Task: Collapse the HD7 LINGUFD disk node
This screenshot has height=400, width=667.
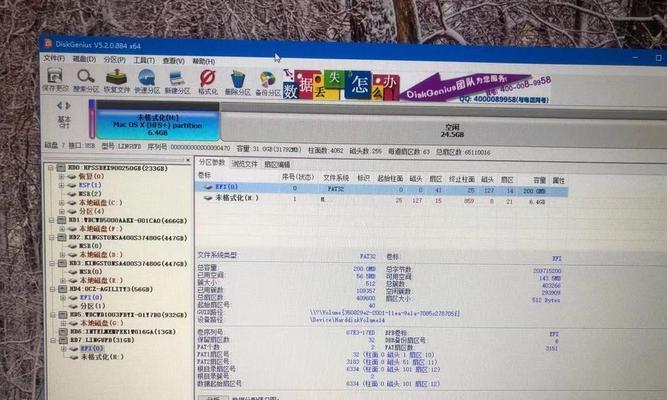Action: click(x=53, y=340)
